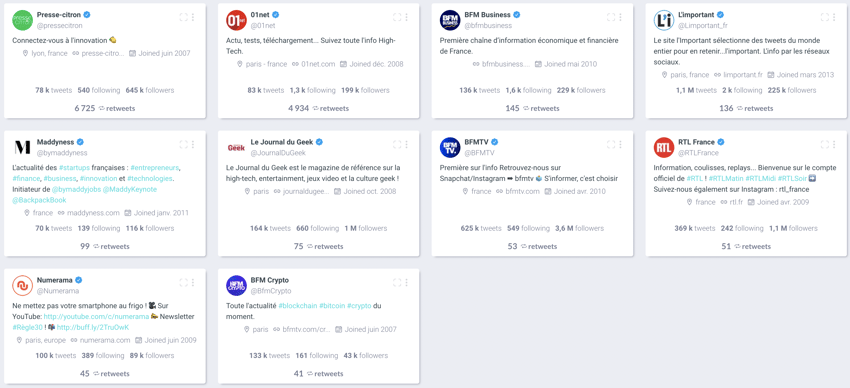The height and width of the screenshot is (388, 850).
Task: Expand the BFM Crypto card view
Action: (x=397, y=282)
